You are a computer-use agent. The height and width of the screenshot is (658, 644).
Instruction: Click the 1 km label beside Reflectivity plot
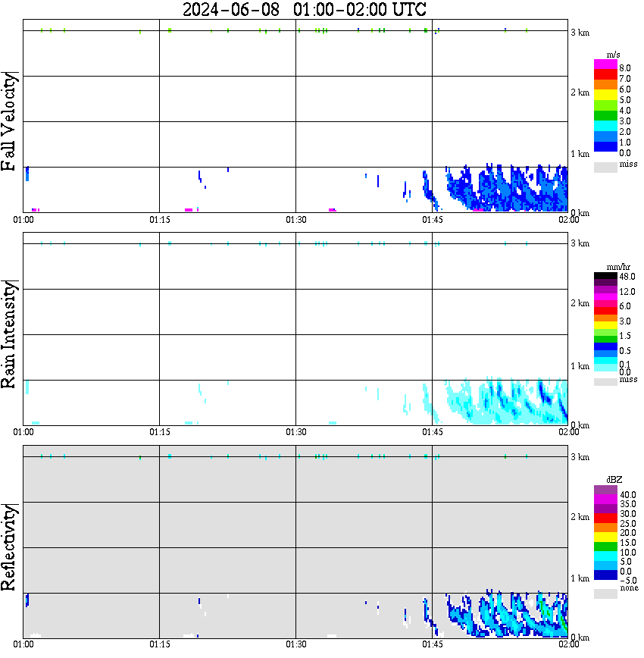(580, 578)
